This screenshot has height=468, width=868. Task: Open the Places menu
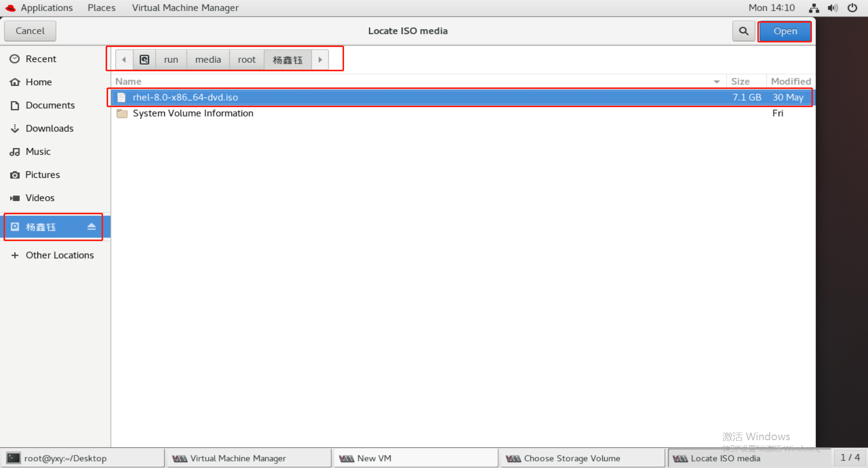[x=102, y=8]
